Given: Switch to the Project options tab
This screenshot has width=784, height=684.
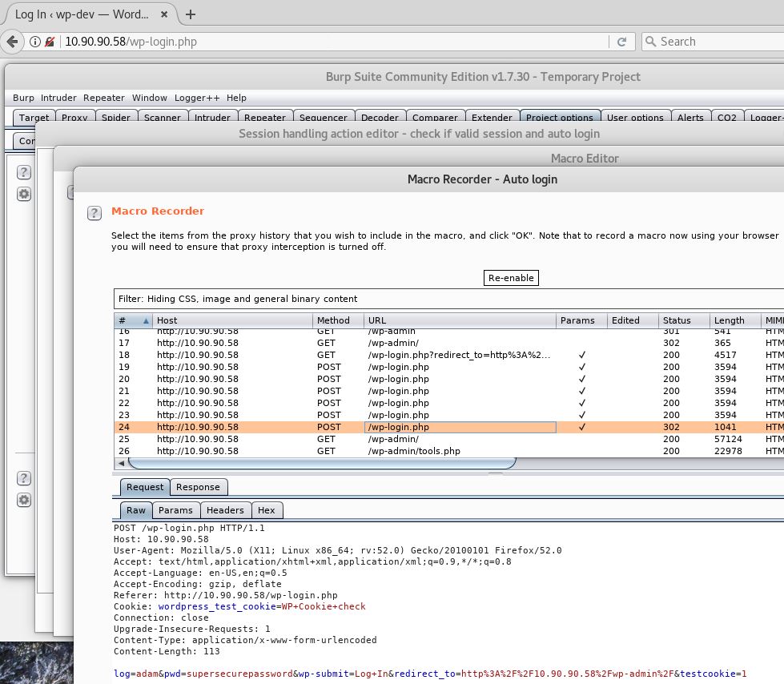Looking at the screenshot, I should (560, 117).
